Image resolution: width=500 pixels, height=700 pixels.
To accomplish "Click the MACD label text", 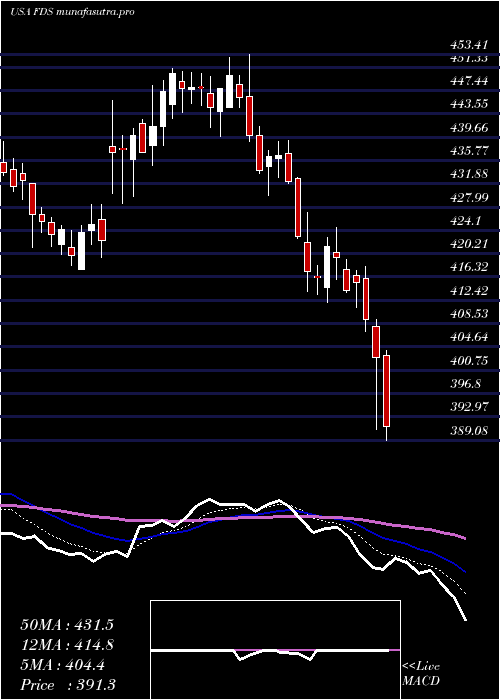I will pyautogui.click(x=421, y=681).
